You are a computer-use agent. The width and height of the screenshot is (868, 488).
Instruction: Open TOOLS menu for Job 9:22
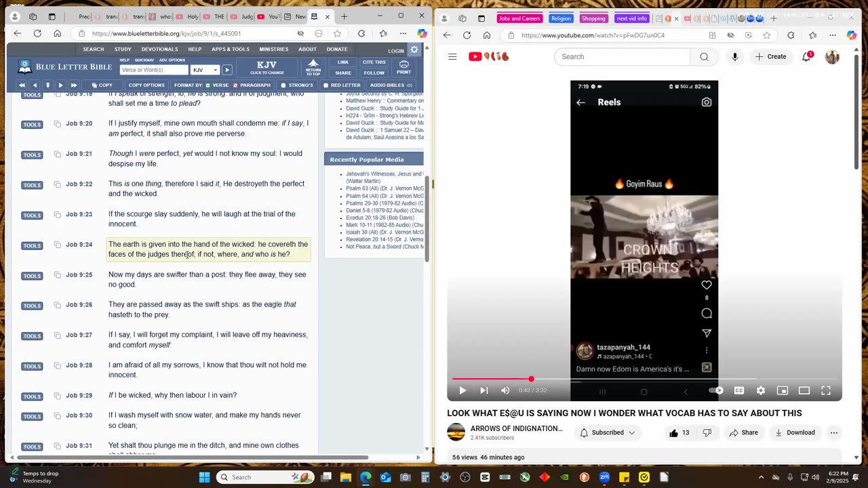coord(32,185)
